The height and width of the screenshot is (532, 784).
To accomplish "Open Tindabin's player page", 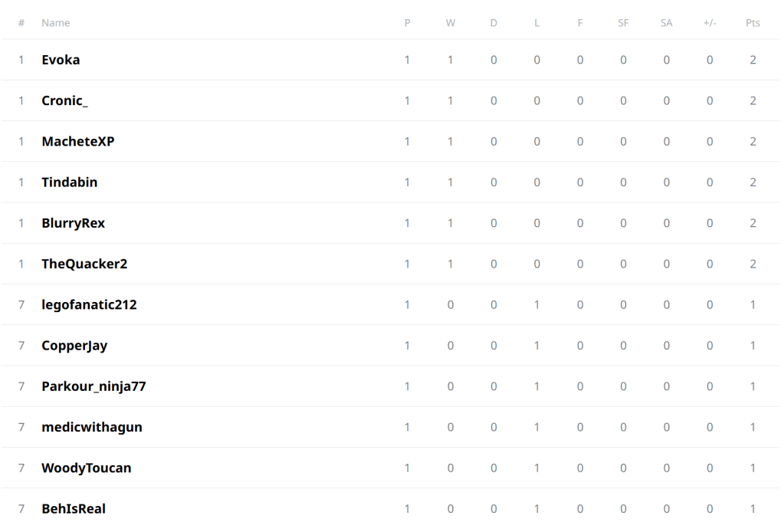I will pyautogui.click(x=69, y=182).
